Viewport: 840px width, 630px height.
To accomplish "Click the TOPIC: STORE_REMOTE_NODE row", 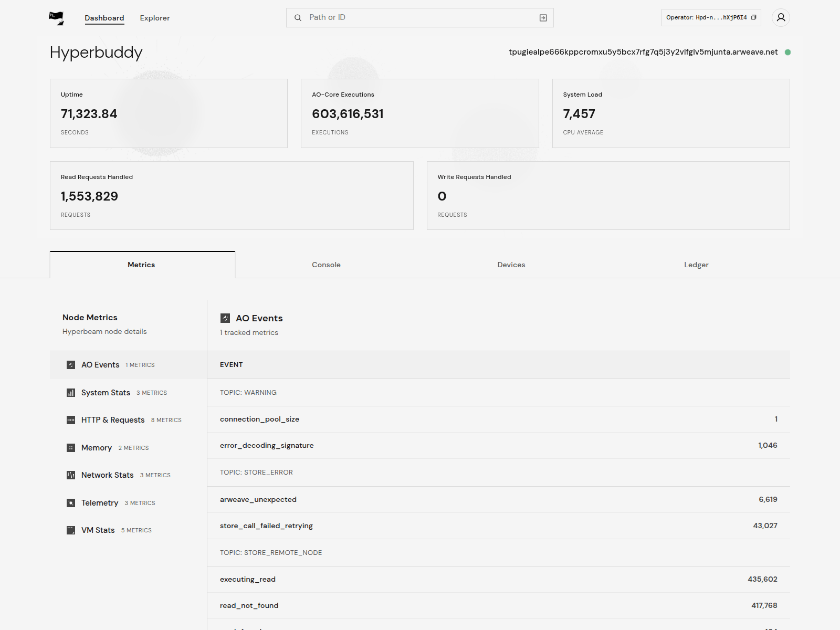I will tap(499, 553).
